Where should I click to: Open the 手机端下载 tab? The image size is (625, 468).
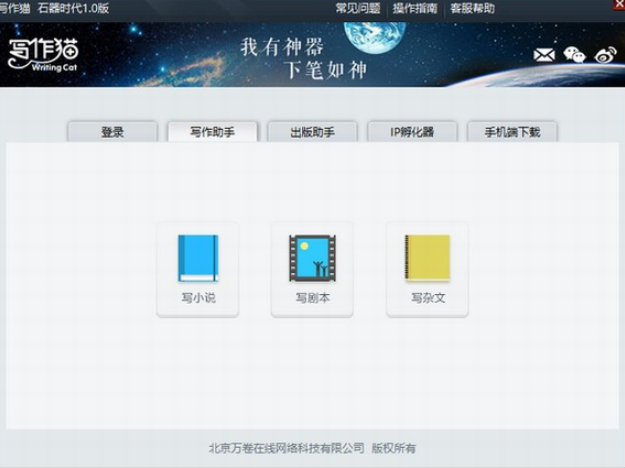[512, 132]
